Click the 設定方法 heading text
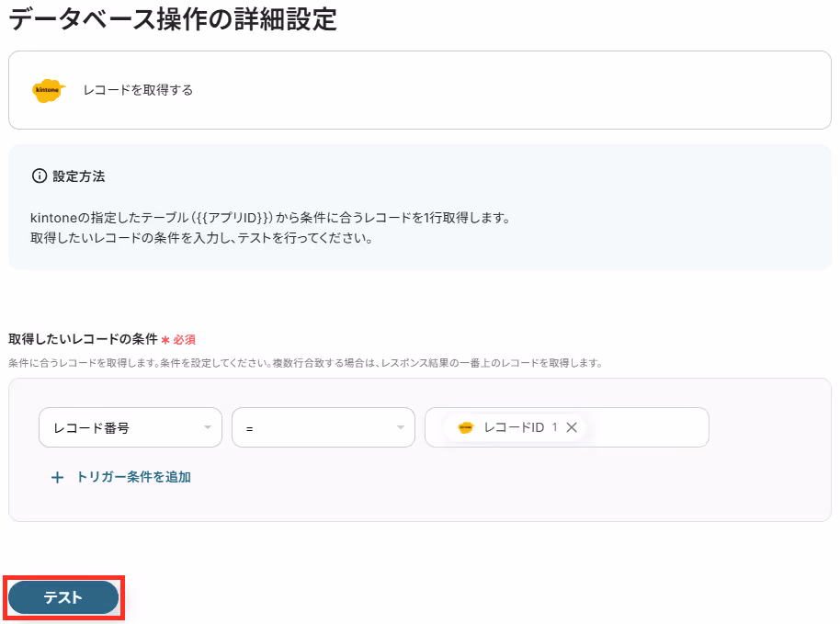 tap(79, 176)
